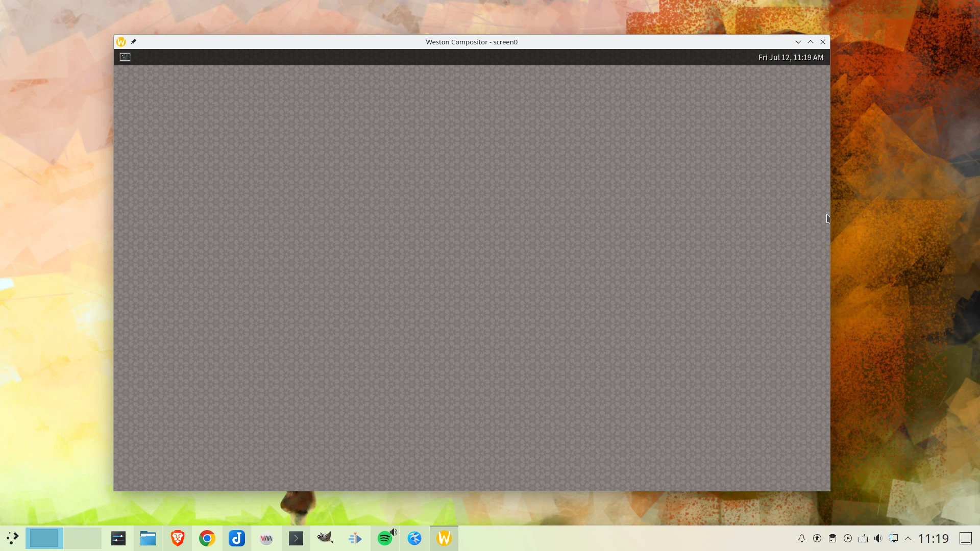Screen dimensions: 980x551
Task: Open Weston window menu via W icon
Action: pyautogui.click(x=121, y=42)
